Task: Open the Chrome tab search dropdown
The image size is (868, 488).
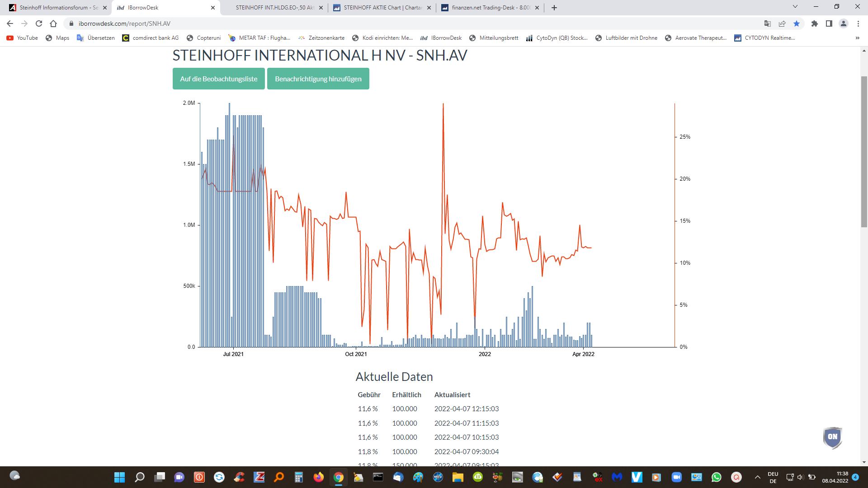Action: [x=795, y=7]
